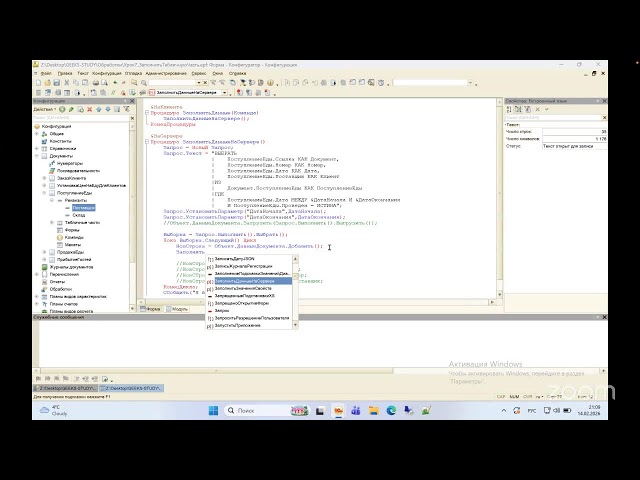The height and width of the screenshot is (480, 640).
Task: Switch to the Форма tab
Action: (x=151, y=309)
